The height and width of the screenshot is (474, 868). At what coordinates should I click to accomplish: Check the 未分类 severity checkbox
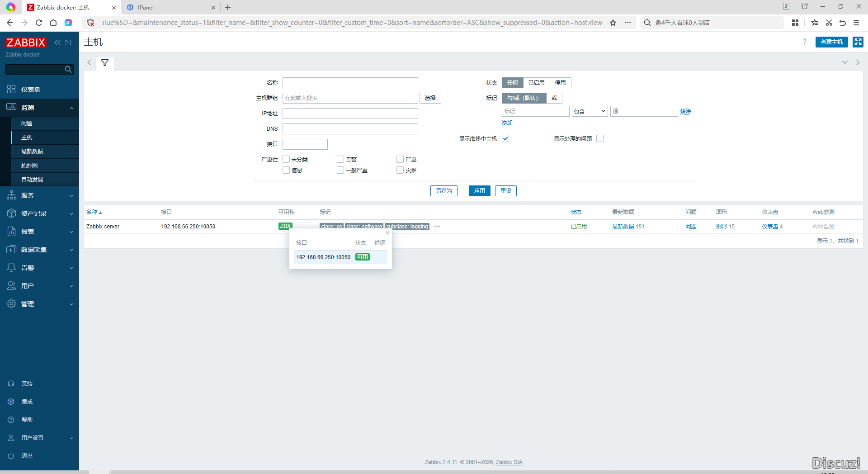[286, 159]
